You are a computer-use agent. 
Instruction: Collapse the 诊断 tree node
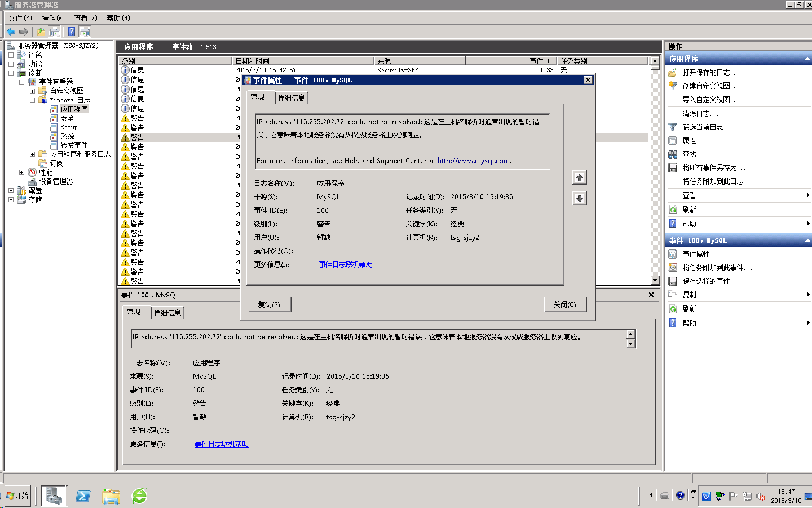point(11,73)
